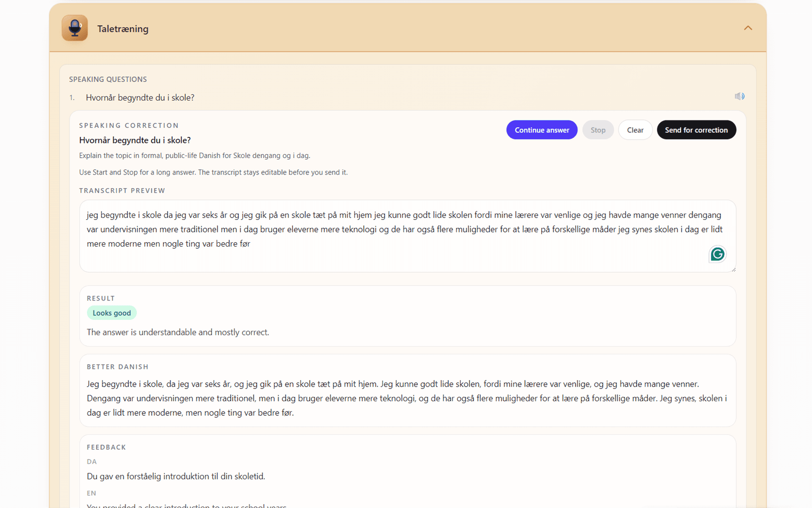Click the transcript box resize handle
The width and height of the screenshot is (812, 508).
click(733, 269)
